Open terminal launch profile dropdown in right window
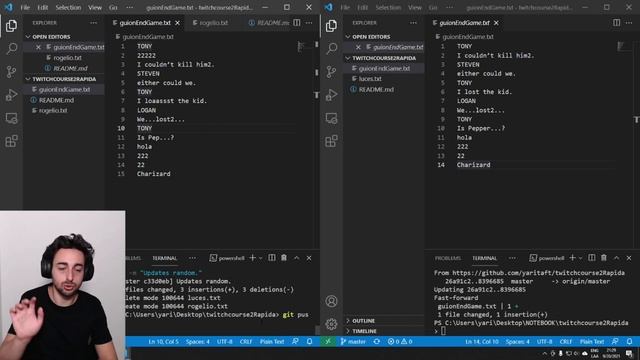The image size is (640, 360). 580,258
